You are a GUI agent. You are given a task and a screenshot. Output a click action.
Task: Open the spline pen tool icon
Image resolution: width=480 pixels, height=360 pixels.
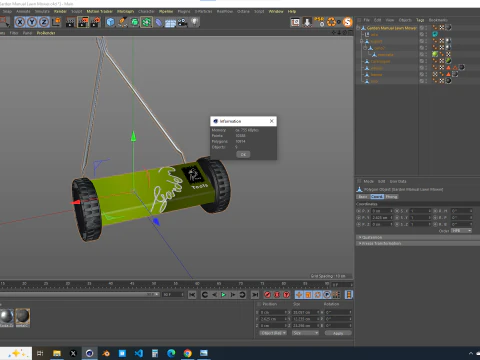point(122,22)
